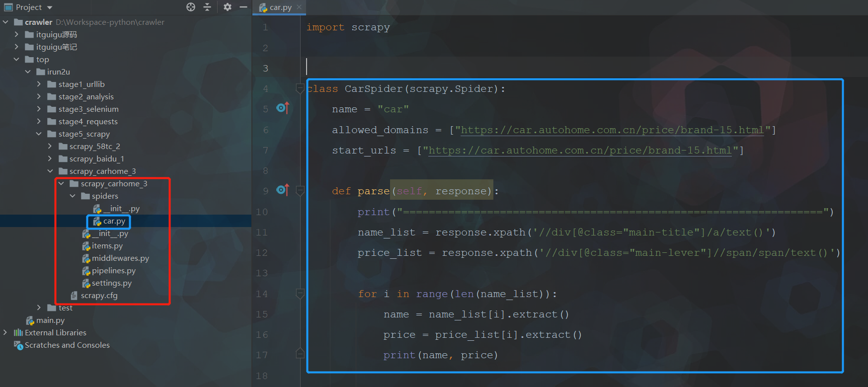The height and width of the screenshot is (387, 868).
Task: Close the car.py editor tab
Action: pyautogui.click(x=299, y=7)
